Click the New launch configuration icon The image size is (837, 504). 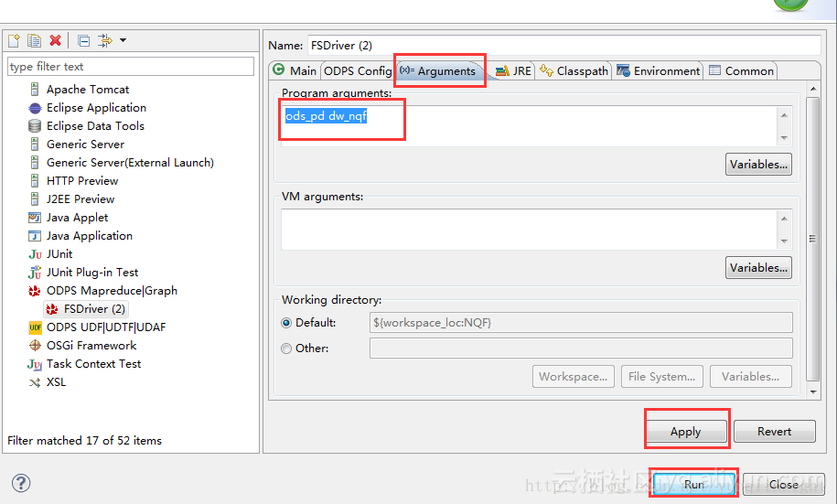[x=15, y=40]
